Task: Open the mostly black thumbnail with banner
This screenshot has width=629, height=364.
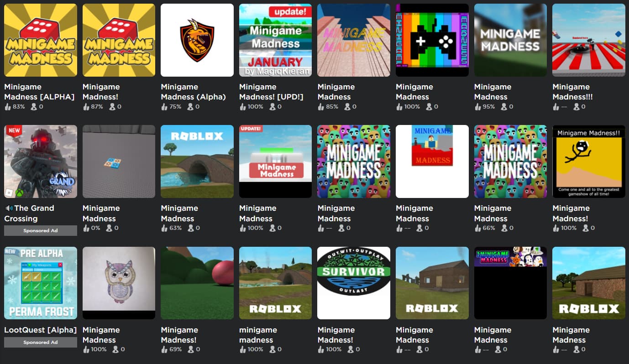Action: coord(510,283)
